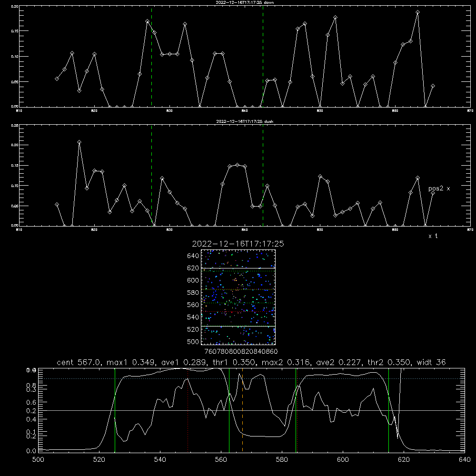This screenshot has height=476, width=476.
Task: Click the 'pos2 x' label in dusk plot
Action: 439,188
